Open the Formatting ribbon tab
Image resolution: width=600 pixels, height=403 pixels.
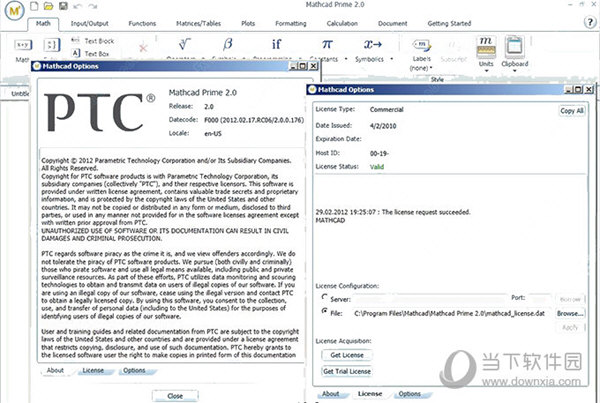pos(291,23)
